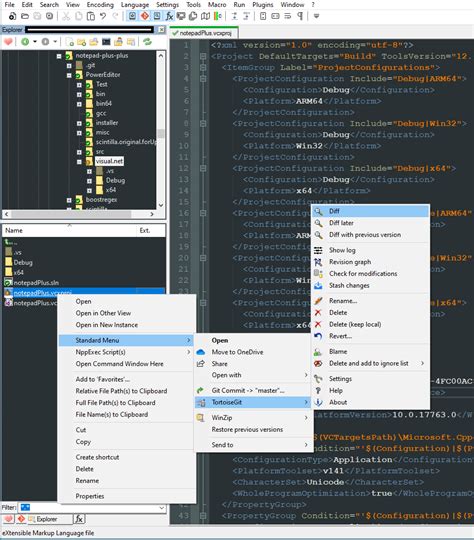
Task: Expand the installer folder tree node
Action: [x=79, y=123]
